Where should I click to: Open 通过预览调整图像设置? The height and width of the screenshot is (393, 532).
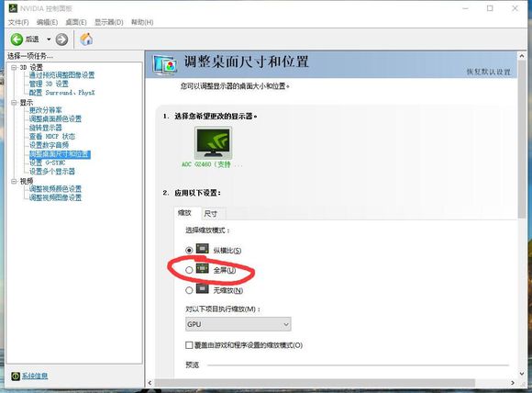tap(61, 75)
